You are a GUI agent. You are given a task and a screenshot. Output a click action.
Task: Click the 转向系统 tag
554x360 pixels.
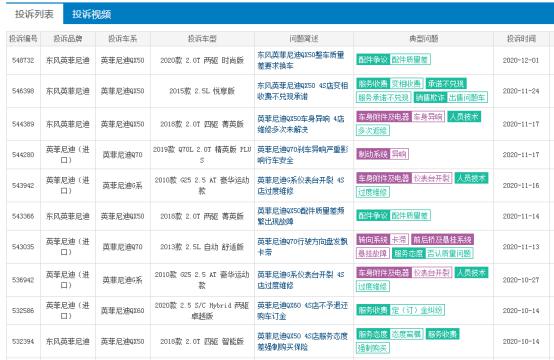373,240
